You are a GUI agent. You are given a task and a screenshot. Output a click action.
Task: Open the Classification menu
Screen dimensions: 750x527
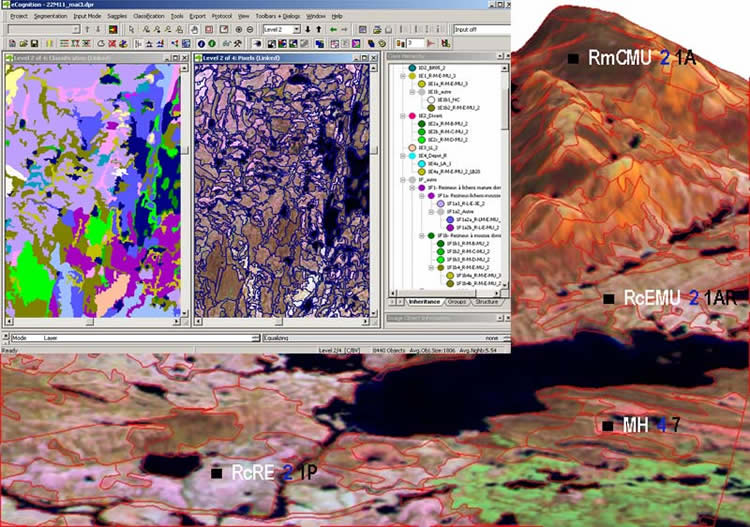coord(148,16)
